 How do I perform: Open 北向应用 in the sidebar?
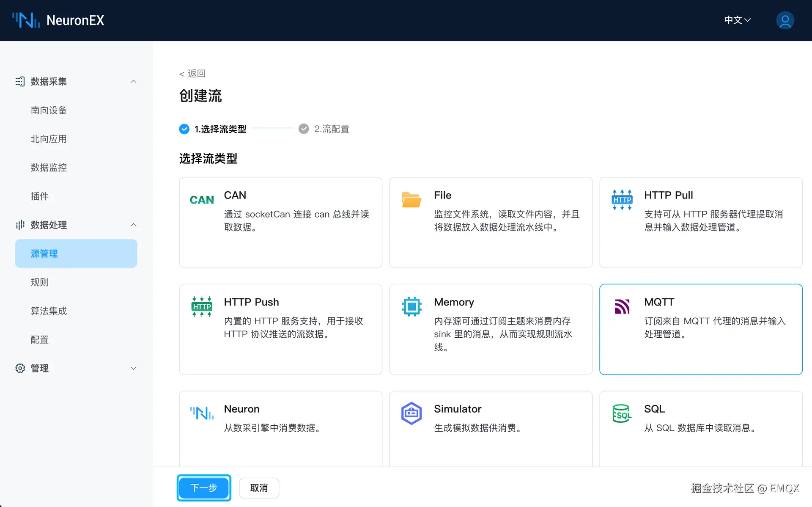tap(49, 139)
